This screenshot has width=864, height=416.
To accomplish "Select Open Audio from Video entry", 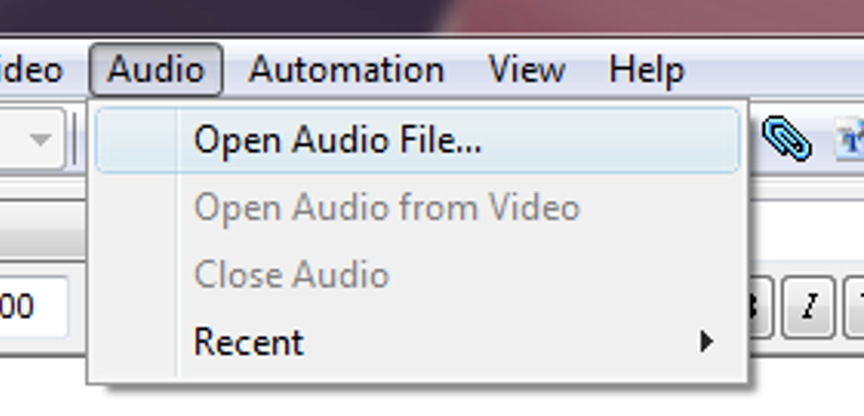I will pos(386,207).
